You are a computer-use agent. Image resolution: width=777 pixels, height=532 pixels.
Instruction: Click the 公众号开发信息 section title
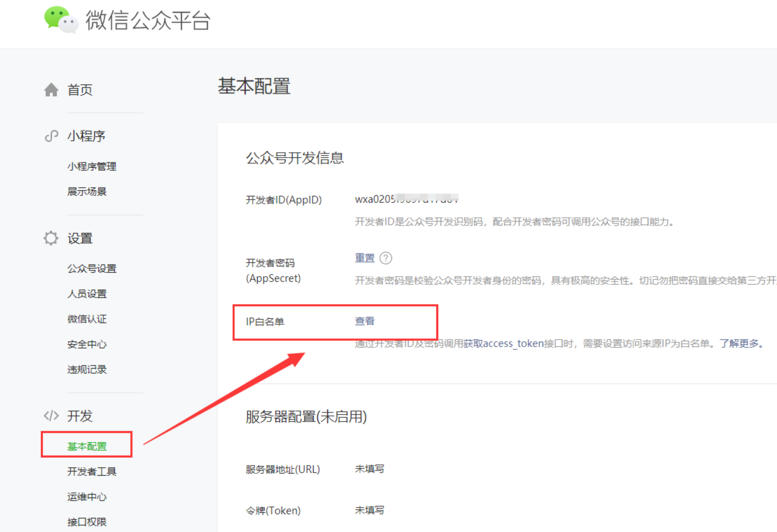pyautogui.click(x=295, y=158)
